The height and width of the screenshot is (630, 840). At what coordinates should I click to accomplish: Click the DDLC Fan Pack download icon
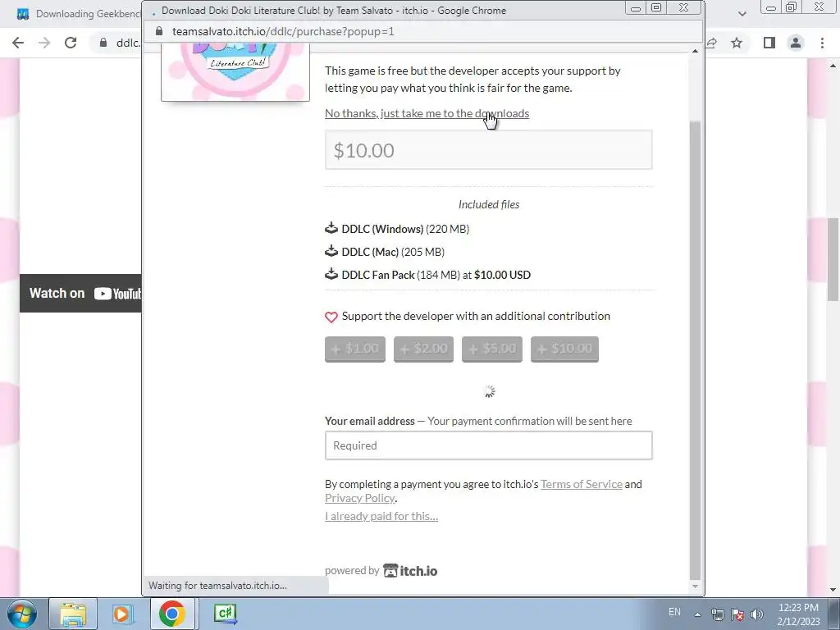click(331, 274)
